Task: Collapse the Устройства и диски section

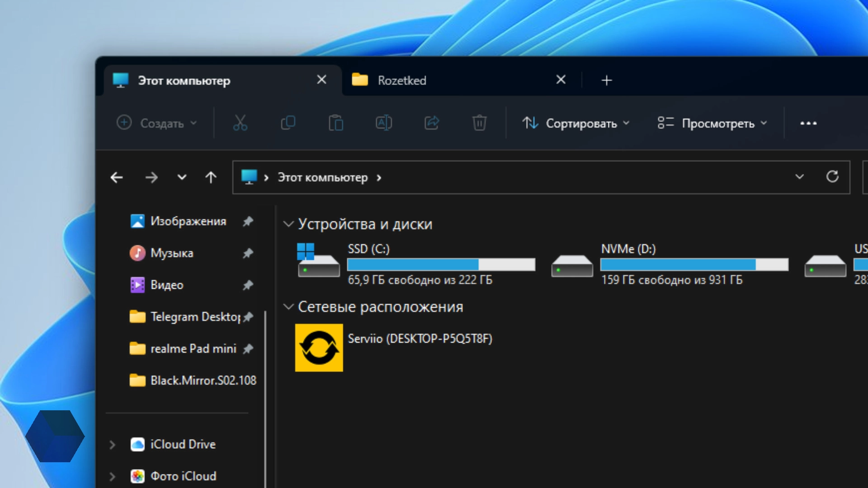Action: [x=289, y=224]
